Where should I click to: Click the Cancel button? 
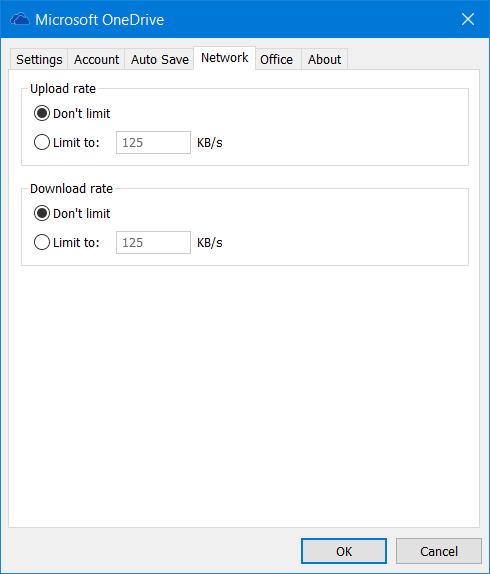click(438, 551)
